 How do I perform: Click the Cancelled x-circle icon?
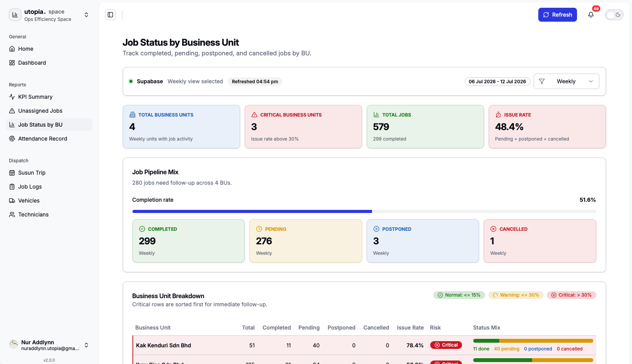(x=493, y=229)
